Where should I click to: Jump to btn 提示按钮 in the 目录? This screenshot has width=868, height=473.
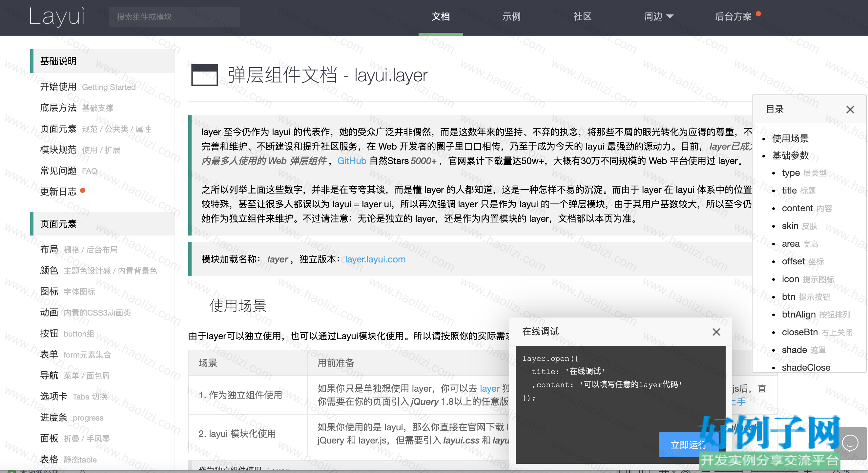[x=806, y=297]
